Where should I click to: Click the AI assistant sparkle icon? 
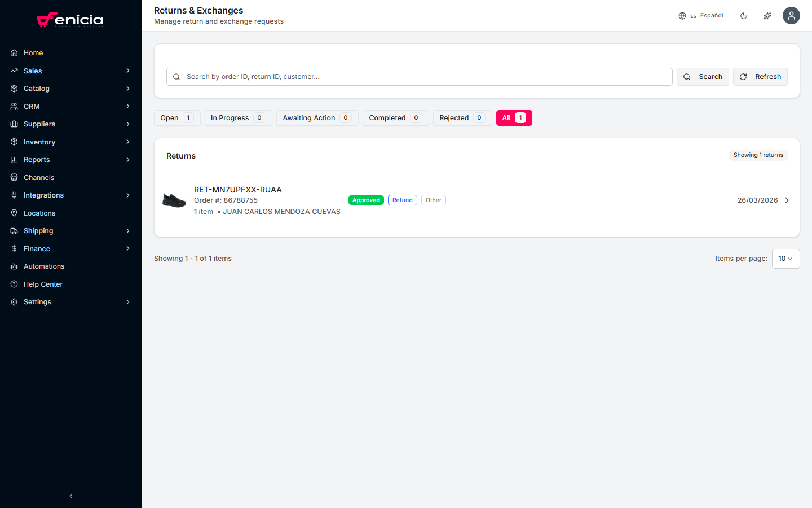(x=767, y=15)
